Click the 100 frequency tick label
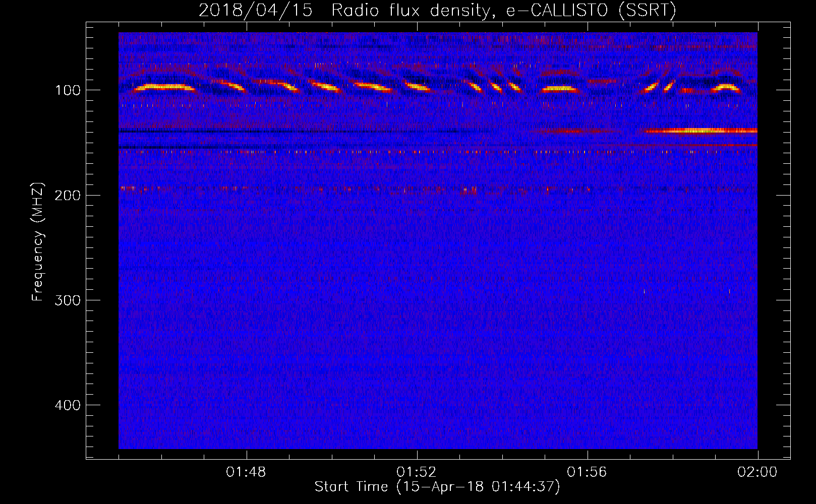This screenshot has width=816, height=504. click(x=68, y=90)
